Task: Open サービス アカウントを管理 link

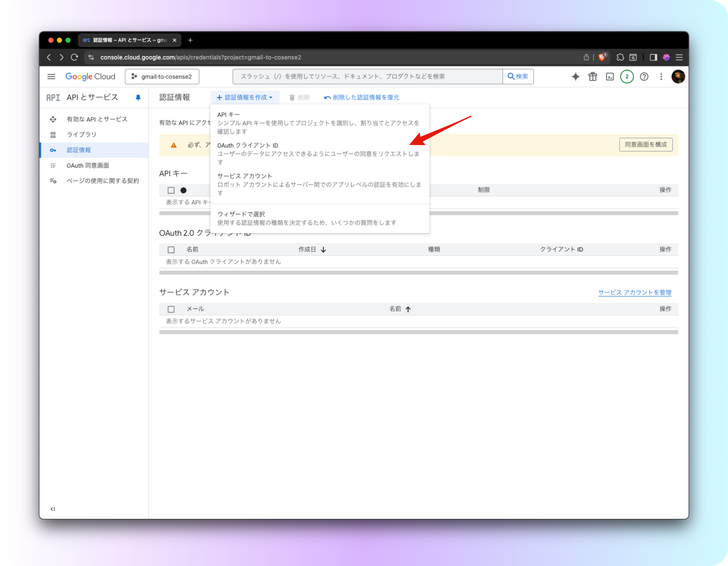Action: pyautogui.click(x=635, y=292)
